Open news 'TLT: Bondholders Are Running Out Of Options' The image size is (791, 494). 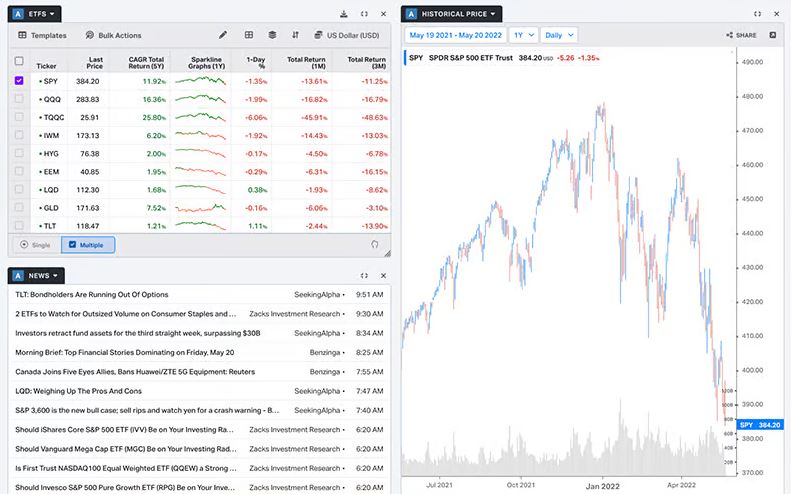click(x=92, y=295)
